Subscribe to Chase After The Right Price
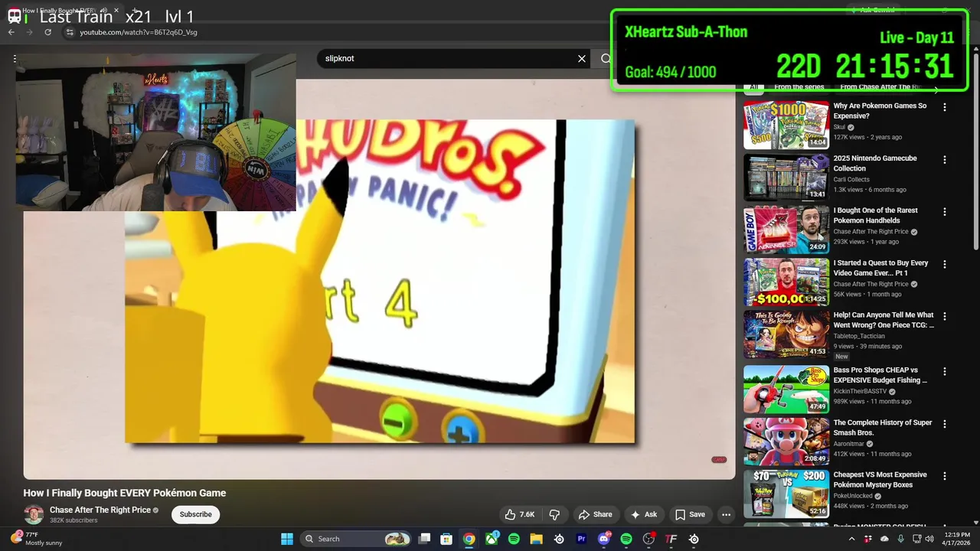The height and width of the screenshot is (551, 980). click(195, 514)
